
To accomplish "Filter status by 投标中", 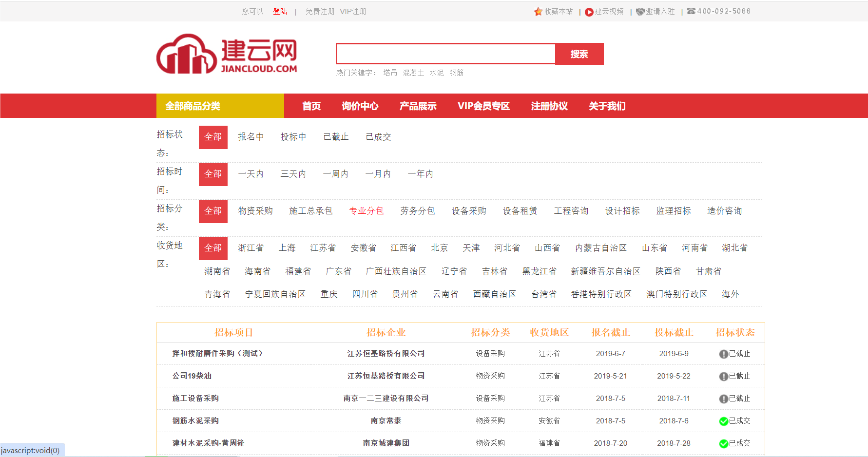I will coord(293,137).
